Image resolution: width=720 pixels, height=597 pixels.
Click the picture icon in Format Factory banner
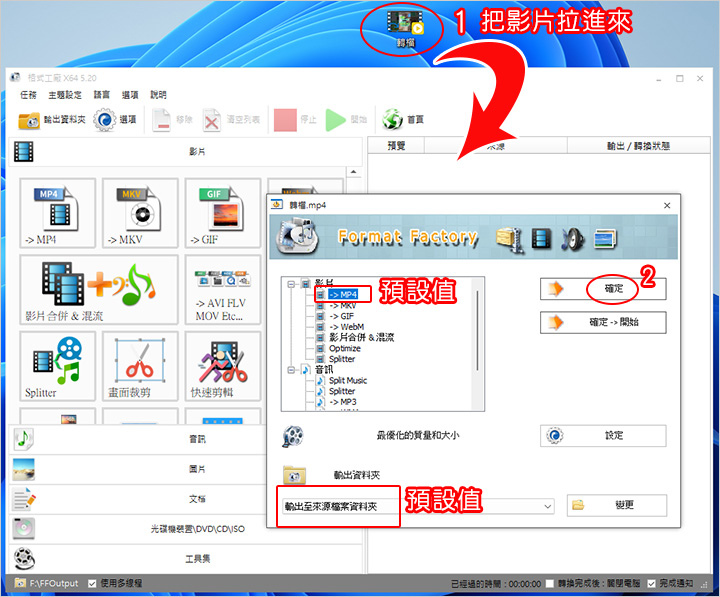pyautogui.click(x=605, y=239)
